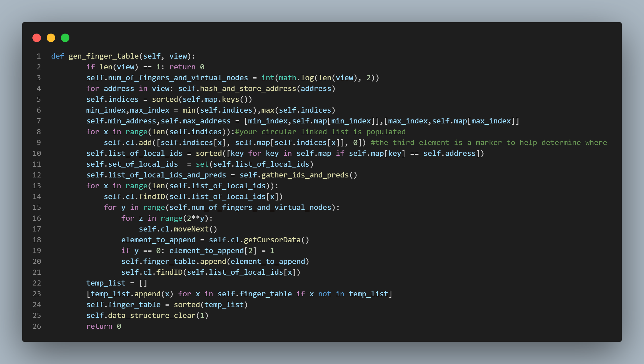Click 'self.cl.moveNext()' on line 17
644x364 pixels.
pyautogui.click(x=178, y=229)
